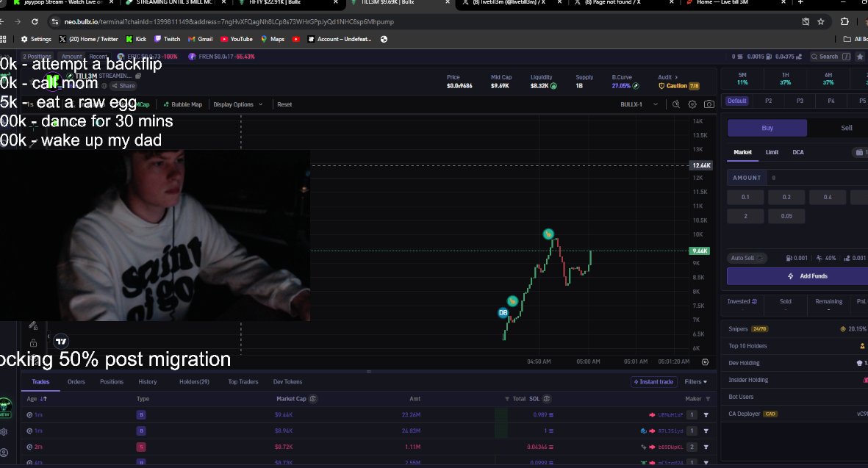Open the Market order tab

tap(742, 152)
